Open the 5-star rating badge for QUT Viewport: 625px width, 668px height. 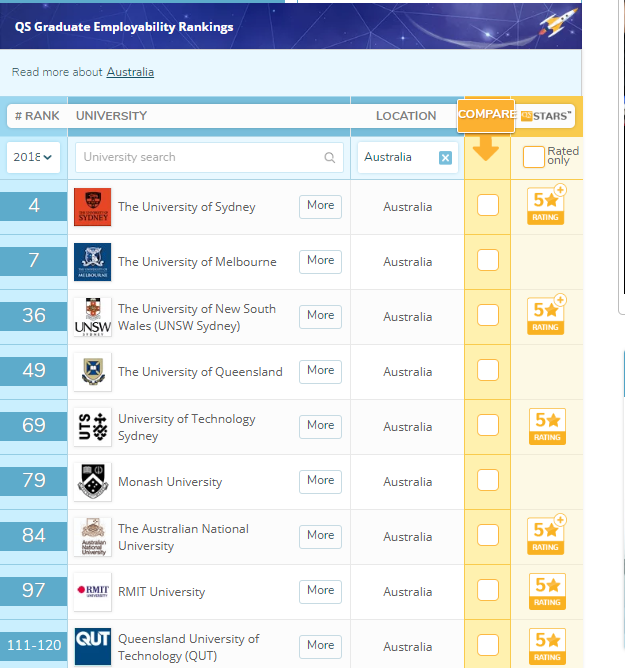[547, 646]
